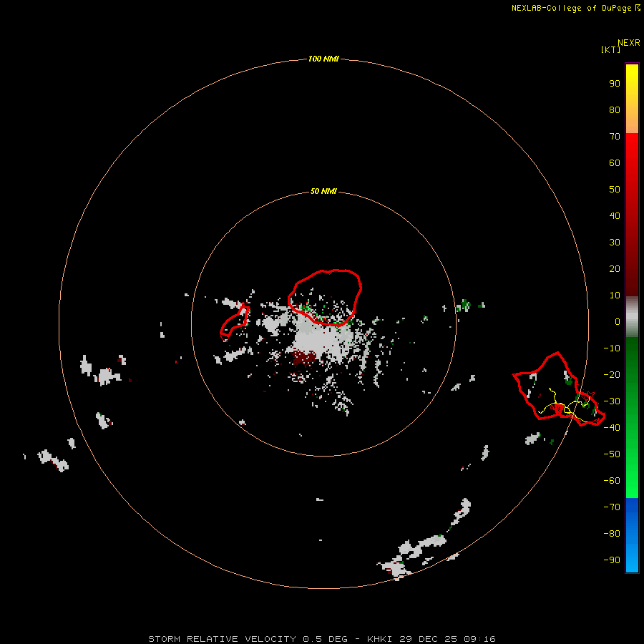Click the Storm Relative Velocity caption text
Image resolution: width=644 pixels, height=644 pixels.
coord(321,639)
